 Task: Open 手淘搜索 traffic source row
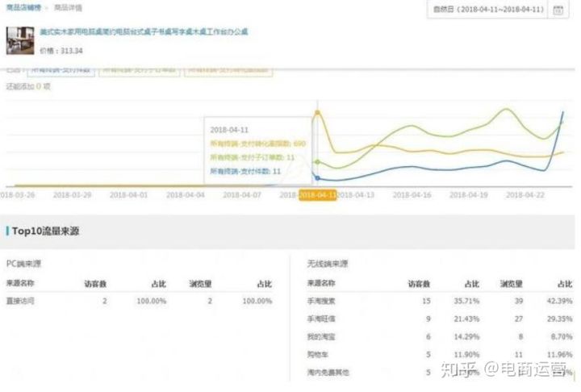pos(320,301)
